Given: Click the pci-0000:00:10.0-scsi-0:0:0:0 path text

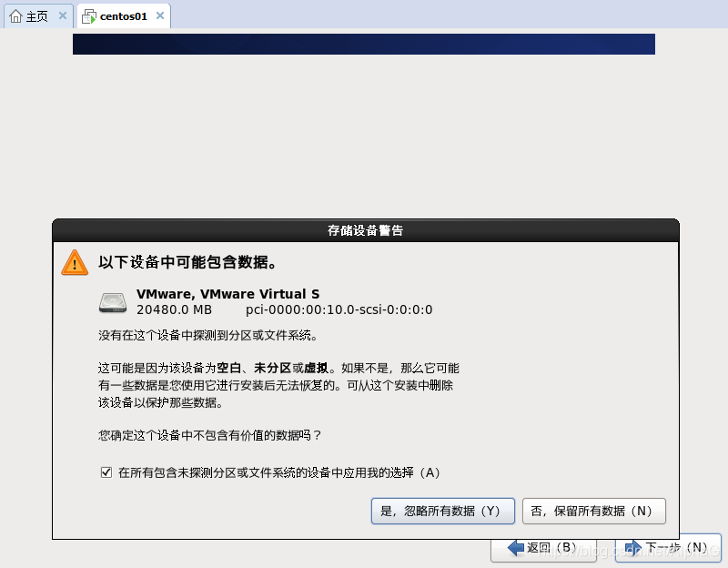Looking at the screenshot, I should (339, 309).
